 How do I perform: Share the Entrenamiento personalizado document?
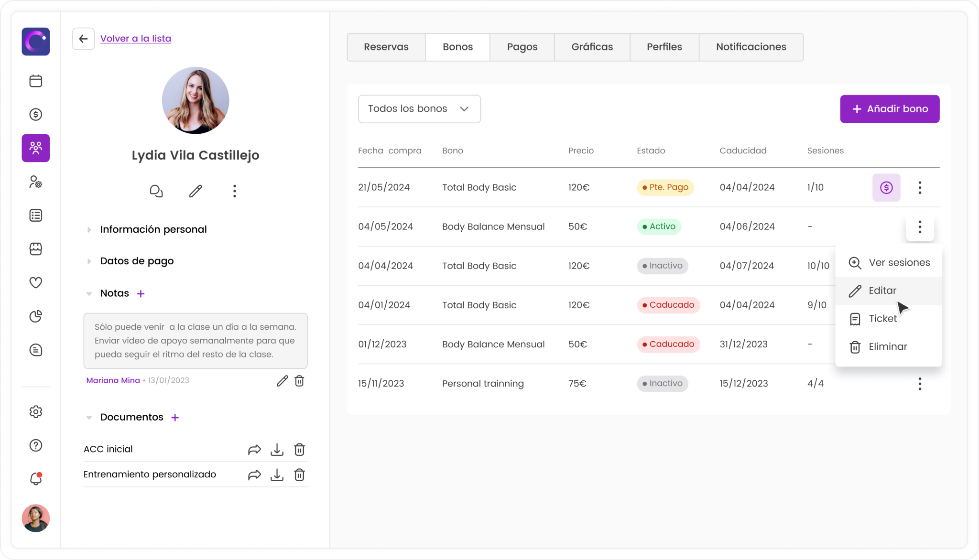[254, 475]
